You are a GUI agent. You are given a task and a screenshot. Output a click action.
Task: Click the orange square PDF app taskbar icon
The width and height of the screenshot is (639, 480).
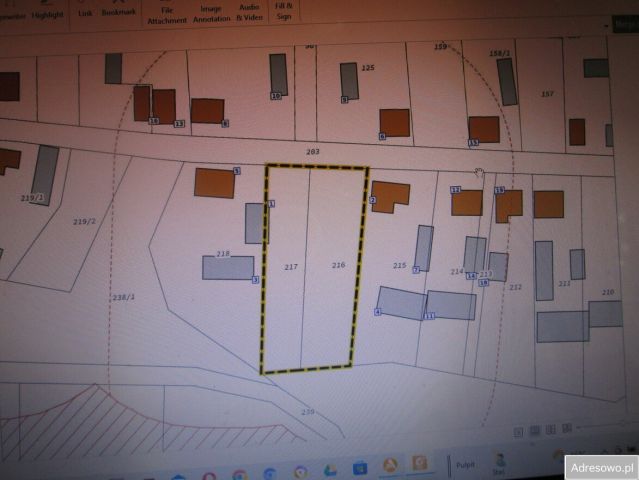(419, 463)
